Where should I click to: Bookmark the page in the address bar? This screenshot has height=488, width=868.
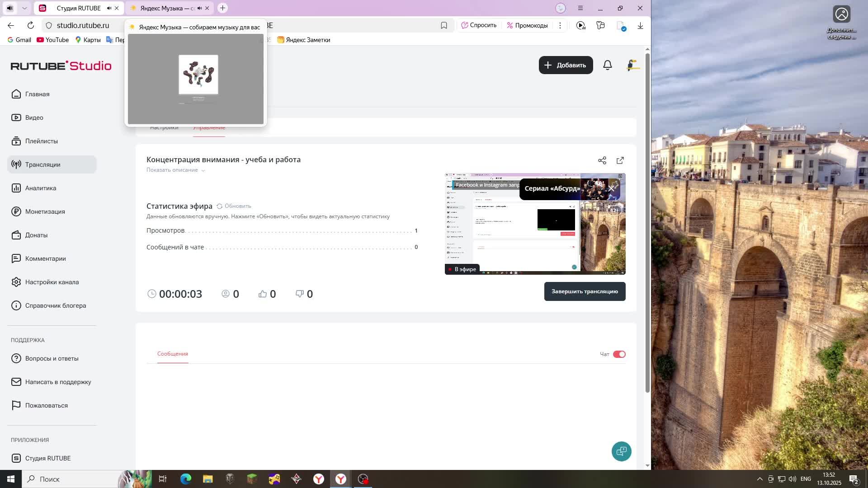(443, 25)
